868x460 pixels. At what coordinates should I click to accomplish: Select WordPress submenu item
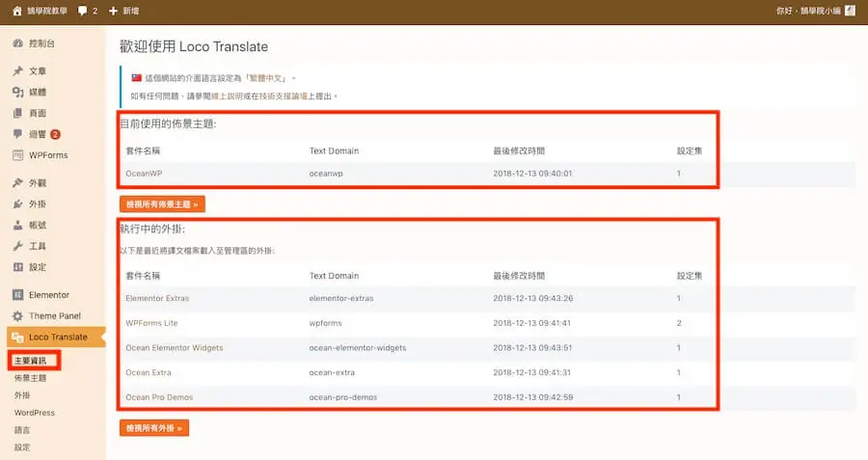(35, 413)
